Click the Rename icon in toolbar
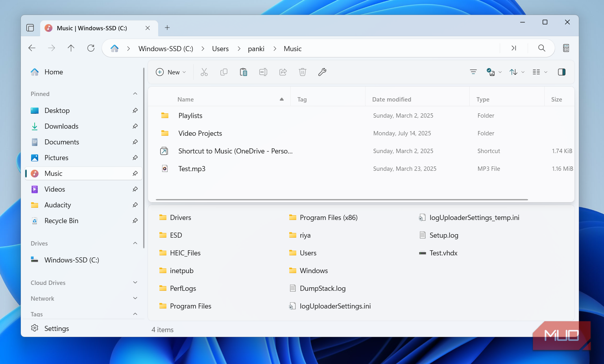This screenshot has height=364, width=604. click(263, 72)
